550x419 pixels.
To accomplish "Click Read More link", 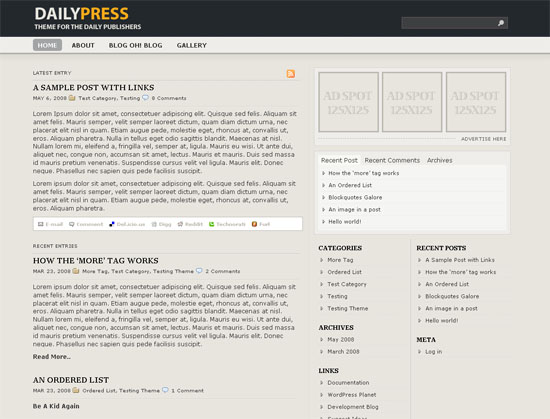I will click(52, 357).
